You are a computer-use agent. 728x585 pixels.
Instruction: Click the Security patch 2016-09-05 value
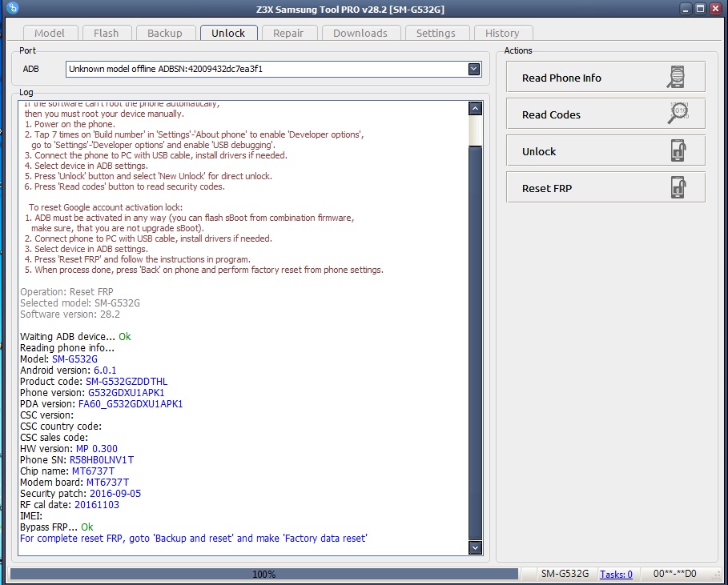(115, 494)
